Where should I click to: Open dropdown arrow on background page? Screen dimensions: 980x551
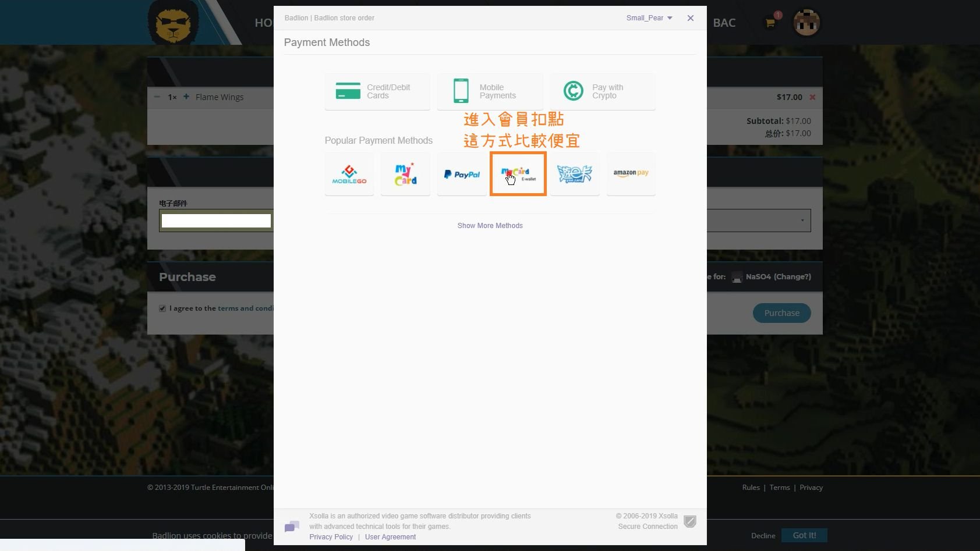point(802,221)
